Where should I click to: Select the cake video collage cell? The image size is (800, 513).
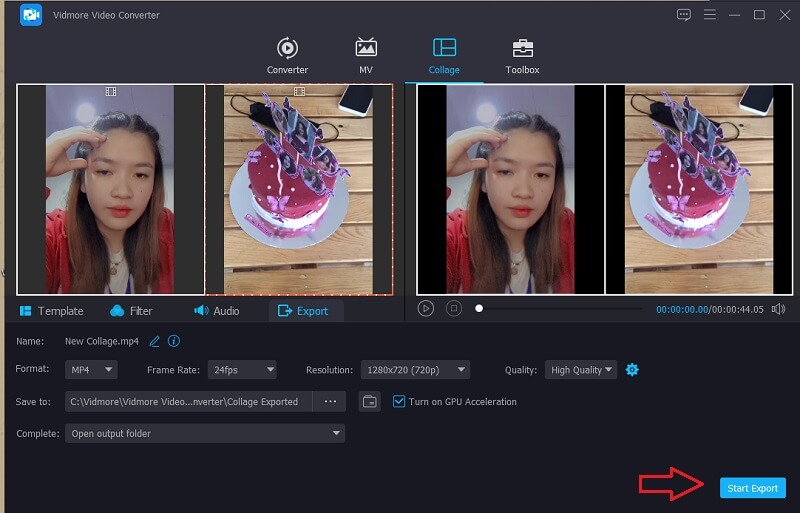[x=298, y=189]
